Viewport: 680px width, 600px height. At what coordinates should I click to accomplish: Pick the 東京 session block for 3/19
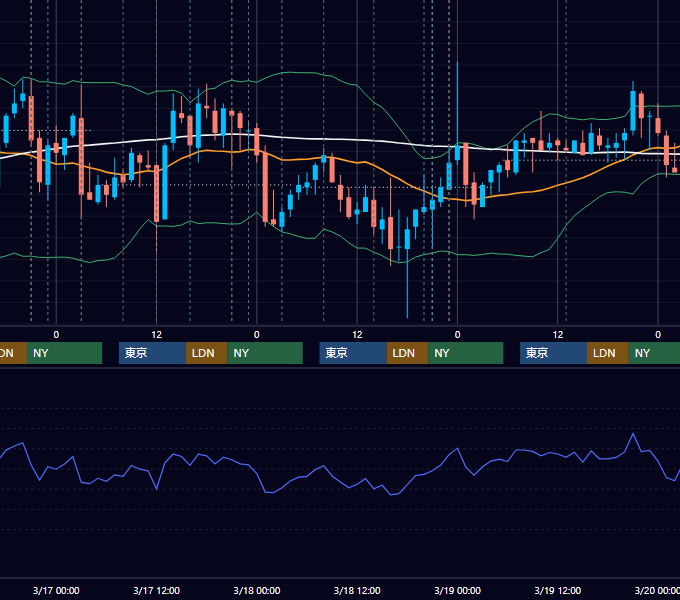pyautogui.click(x=553, y=353)
